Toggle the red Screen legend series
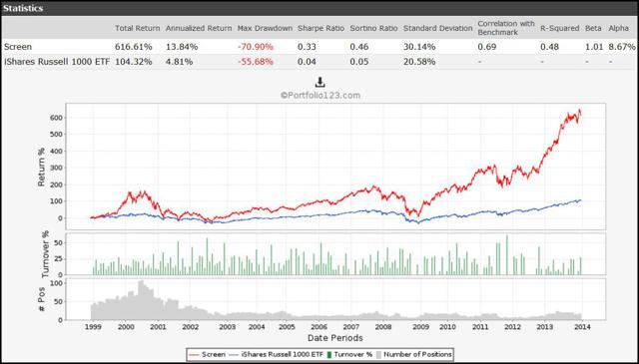 point(208,354)
